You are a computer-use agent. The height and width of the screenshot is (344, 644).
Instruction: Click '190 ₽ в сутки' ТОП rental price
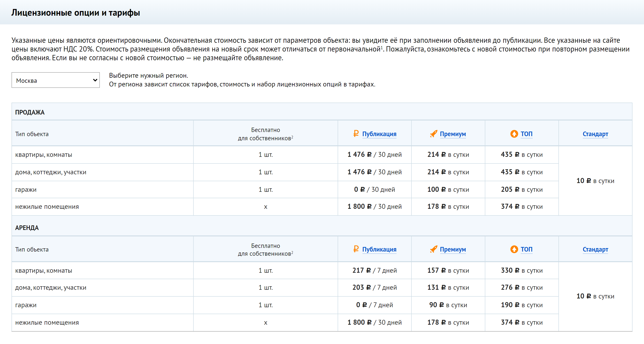pos(522,305)
